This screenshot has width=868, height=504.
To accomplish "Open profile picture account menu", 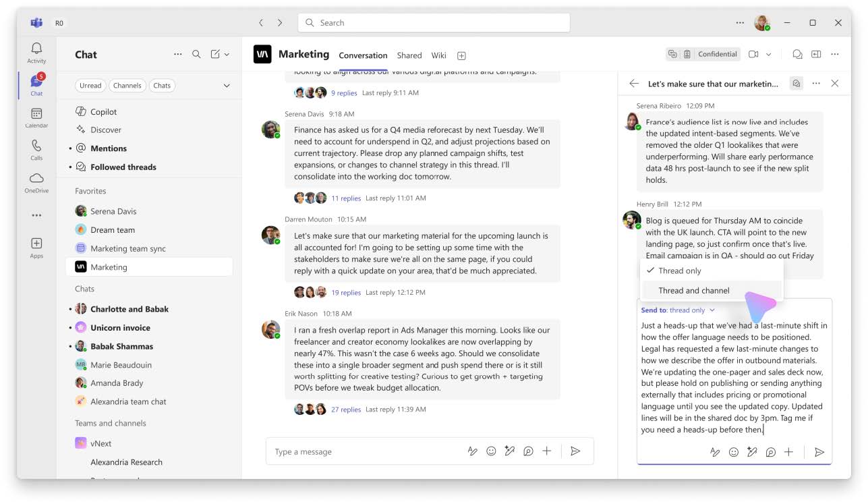I will pyautogui.click(x=762, y=23).
